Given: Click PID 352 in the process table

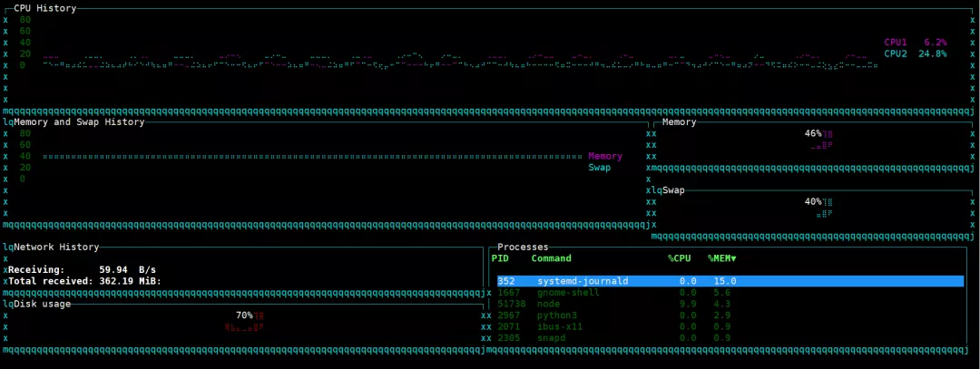Looking at the screenshot, I should pos(505,281).
